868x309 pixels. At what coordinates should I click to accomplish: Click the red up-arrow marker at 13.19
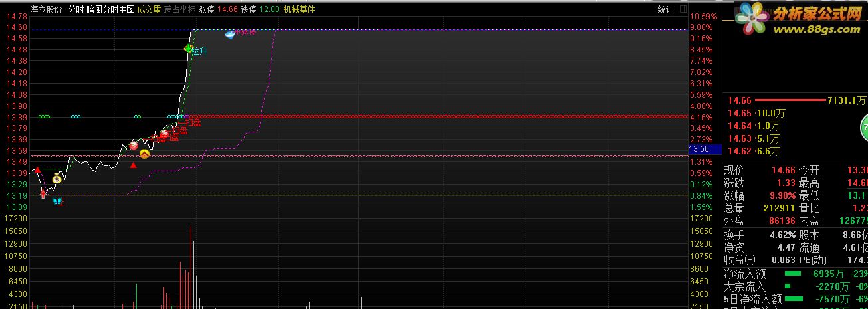coord(43,194)
